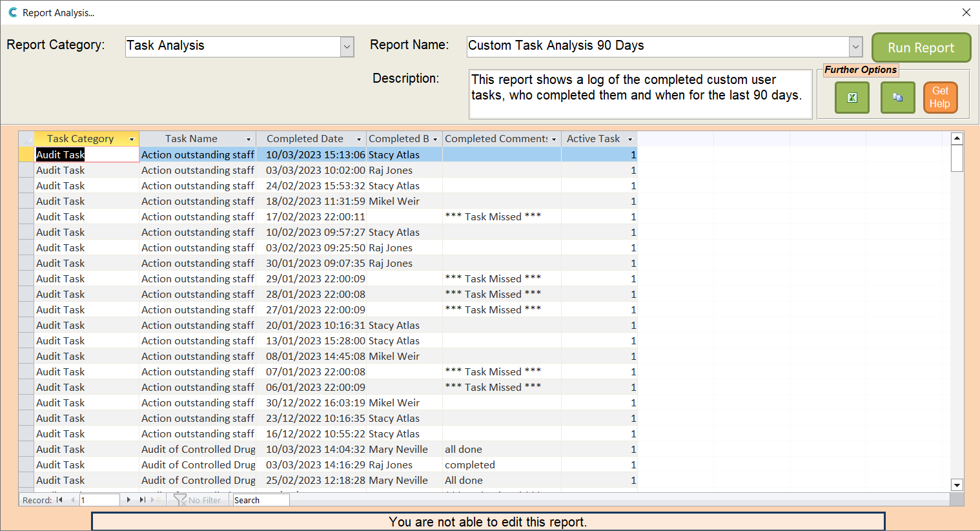Click the 'completed' comment cell

tap(502, 464)
